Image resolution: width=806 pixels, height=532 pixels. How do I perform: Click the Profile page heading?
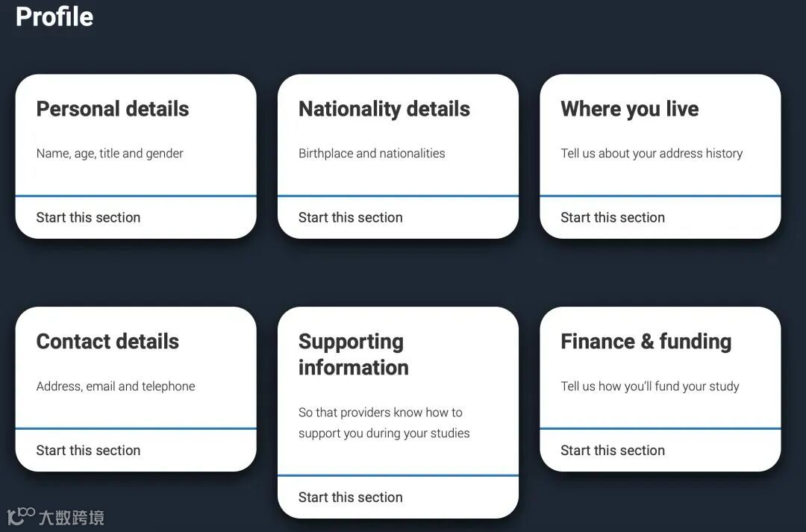pyautogui.click(x=54, y=16)
